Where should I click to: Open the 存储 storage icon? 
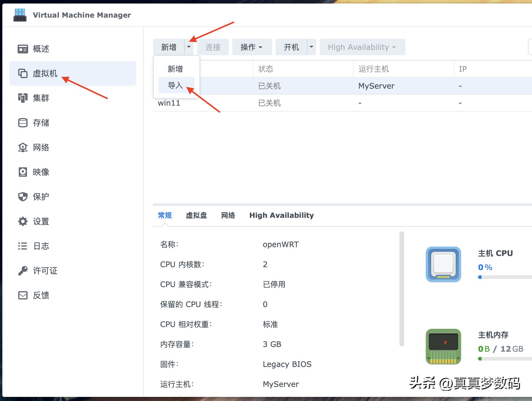(23, 123)
